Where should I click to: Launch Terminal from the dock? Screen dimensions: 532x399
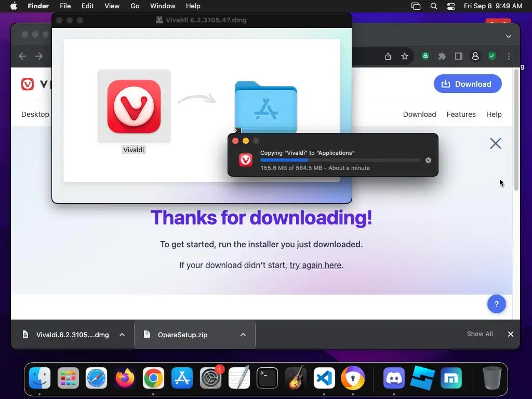pyautogui.click(x=268, y=378)
